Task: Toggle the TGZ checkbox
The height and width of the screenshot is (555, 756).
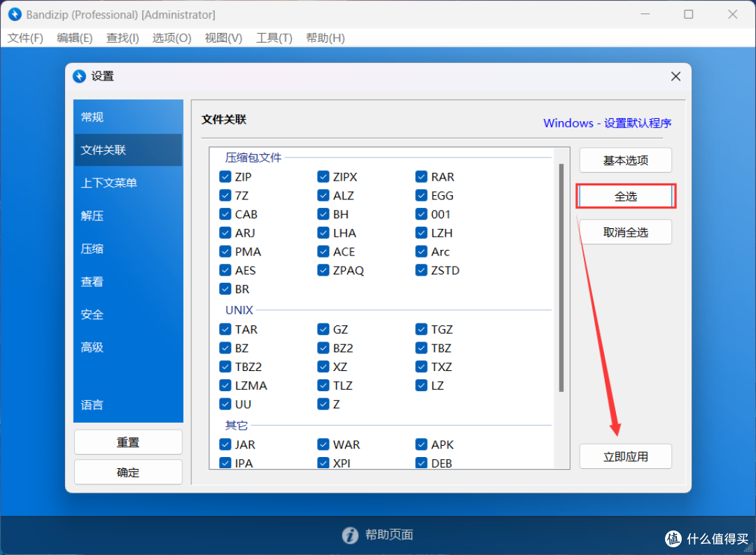Action: pyautogui.click(x=421, y=330)
